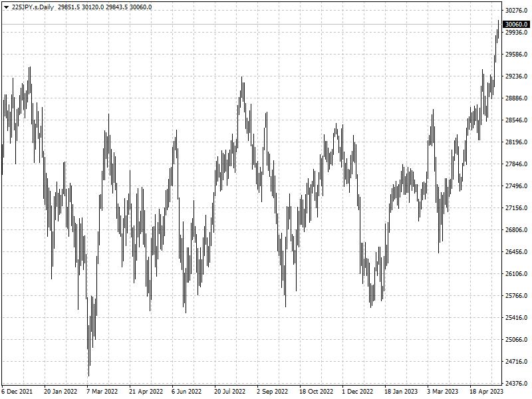Select the 27496.0 price scale label
The width and height of the screenshot is (532, 399).
tap(516, 186)
